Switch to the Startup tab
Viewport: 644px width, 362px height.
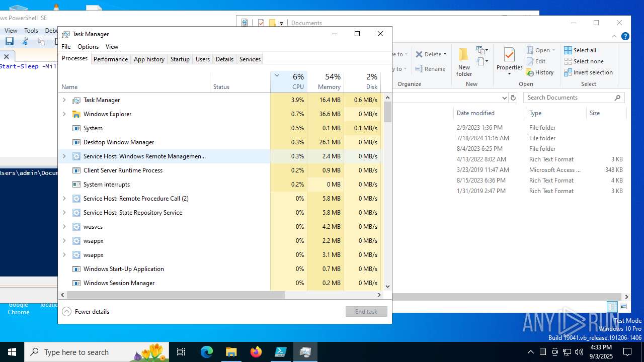tap(180, 59)
